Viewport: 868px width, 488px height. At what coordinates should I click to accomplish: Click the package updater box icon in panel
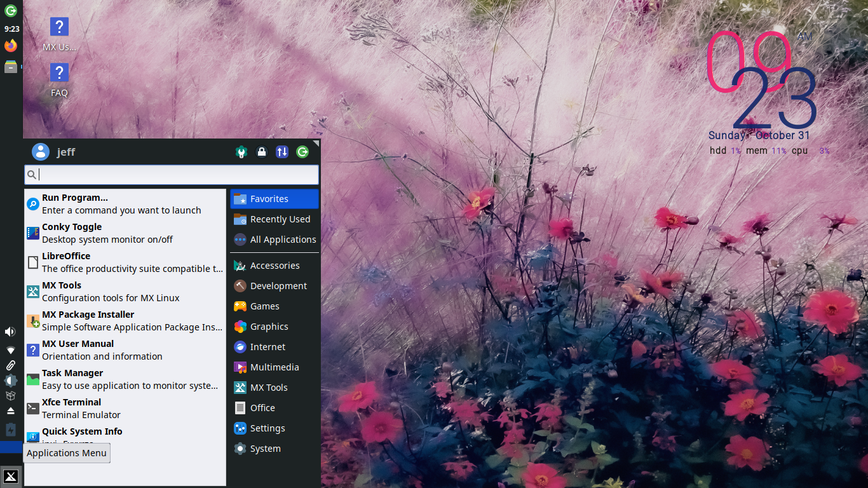click(x=11, y=396)
